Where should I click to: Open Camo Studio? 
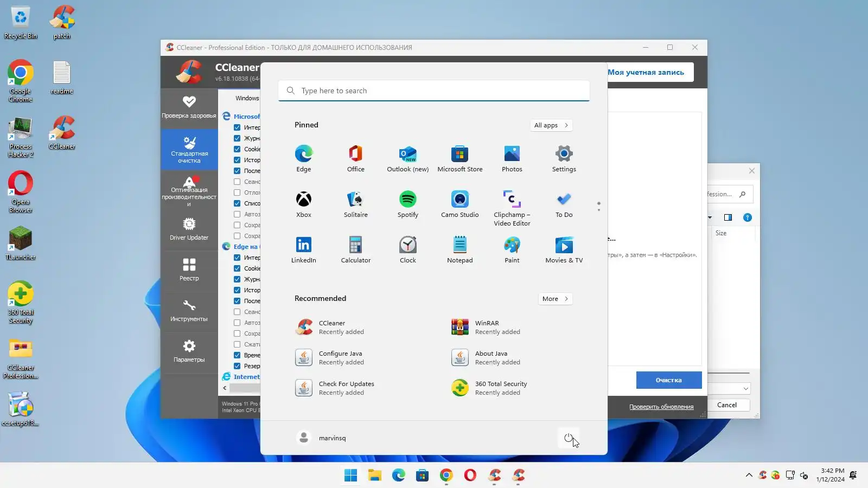(x=460, y=204)
